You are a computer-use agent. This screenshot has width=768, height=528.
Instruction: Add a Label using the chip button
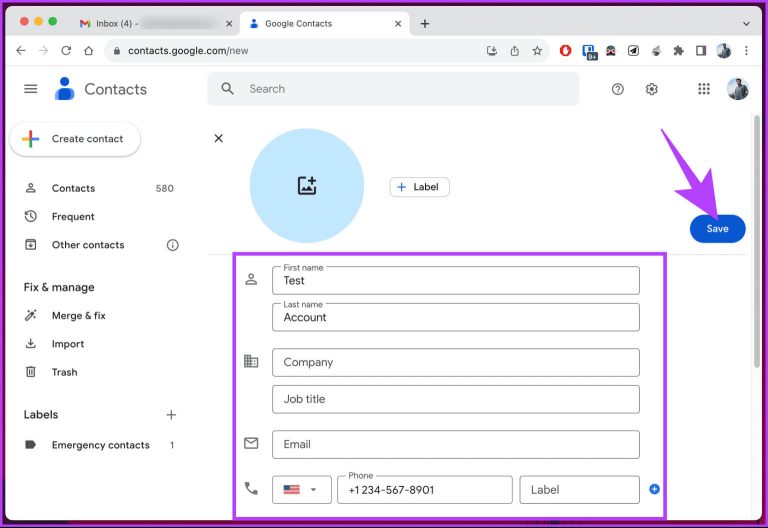click(x=419, y=187)
